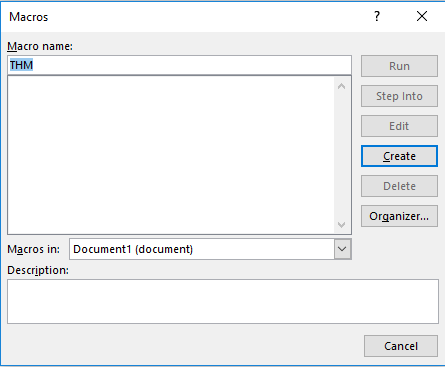The width and height of the screenshot is (445, 367).
Task: Click the Delete button
Action: [399, 186]
